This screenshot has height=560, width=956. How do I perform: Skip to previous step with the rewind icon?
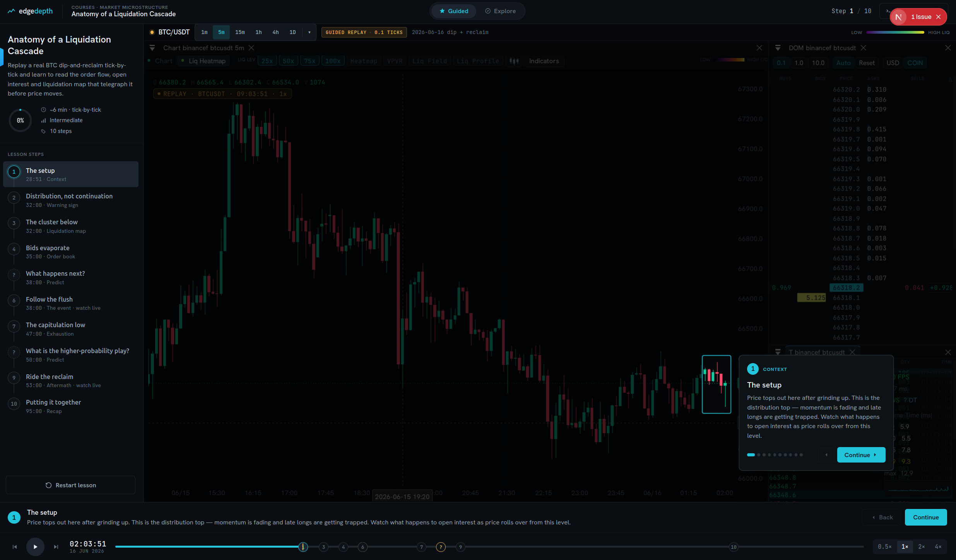[x=15, y=546]
